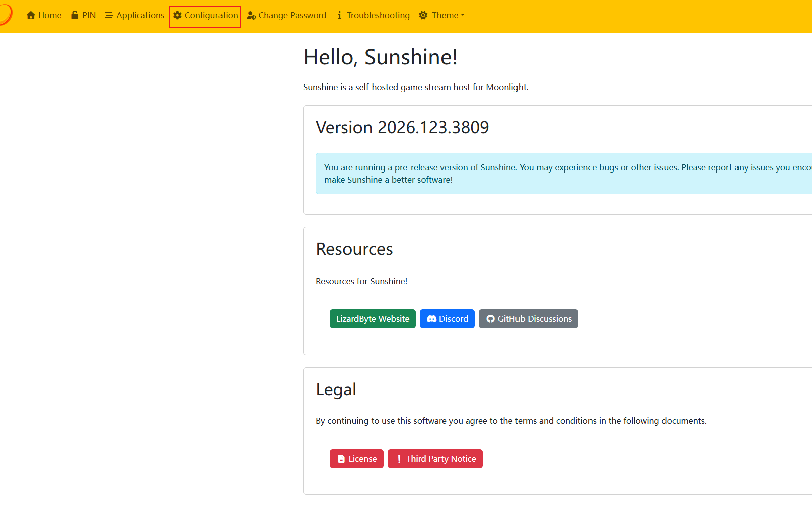This screenshot has width=812, height=512.
Task: Click the exclamation icon on Third Party Notice
Action: pyautogui.click(x=399, y=459)
